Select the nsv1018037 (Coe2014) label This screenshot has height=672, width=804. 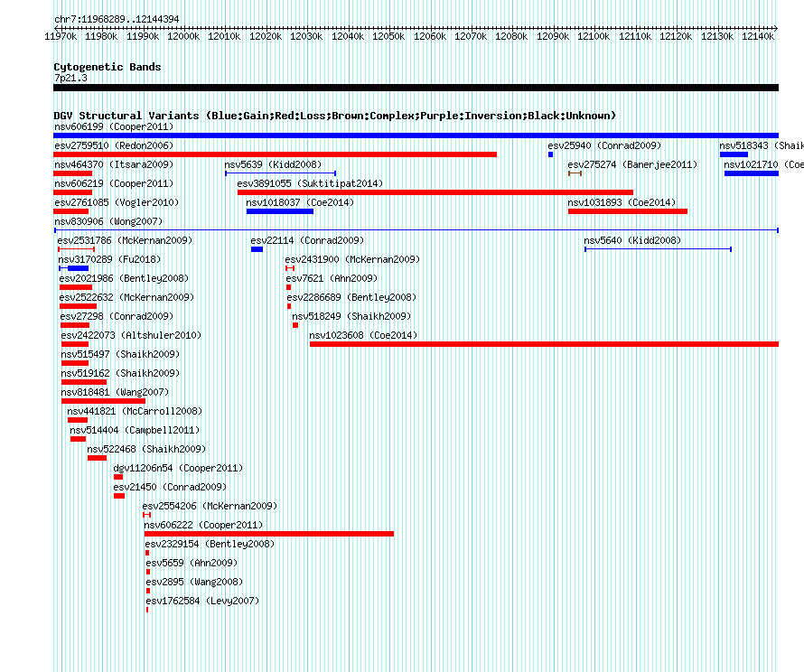pyautogui.click(x=300, y=202)
